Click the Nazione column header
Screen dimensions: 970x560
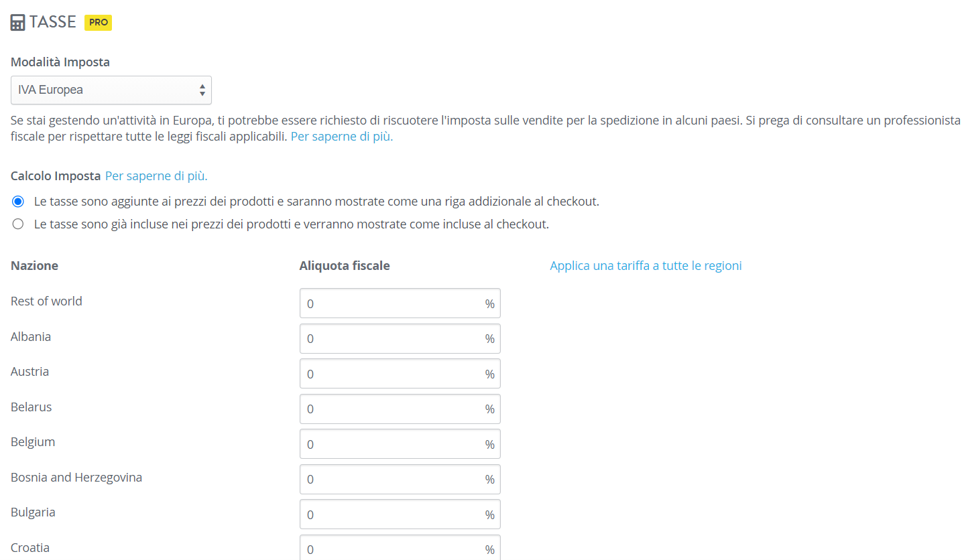click(x=34, y=266)
